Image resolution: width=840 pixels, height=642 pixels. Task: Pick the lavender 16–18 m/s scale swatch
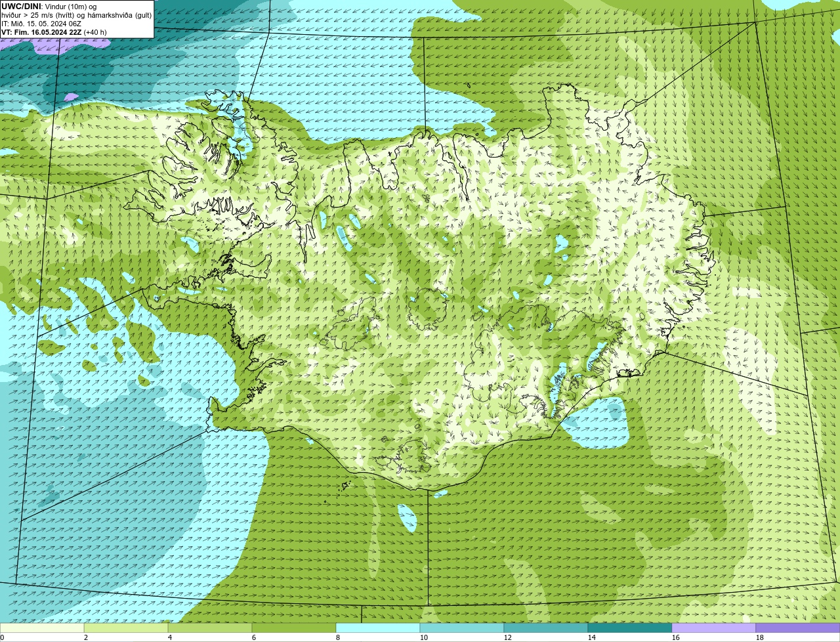714,628
